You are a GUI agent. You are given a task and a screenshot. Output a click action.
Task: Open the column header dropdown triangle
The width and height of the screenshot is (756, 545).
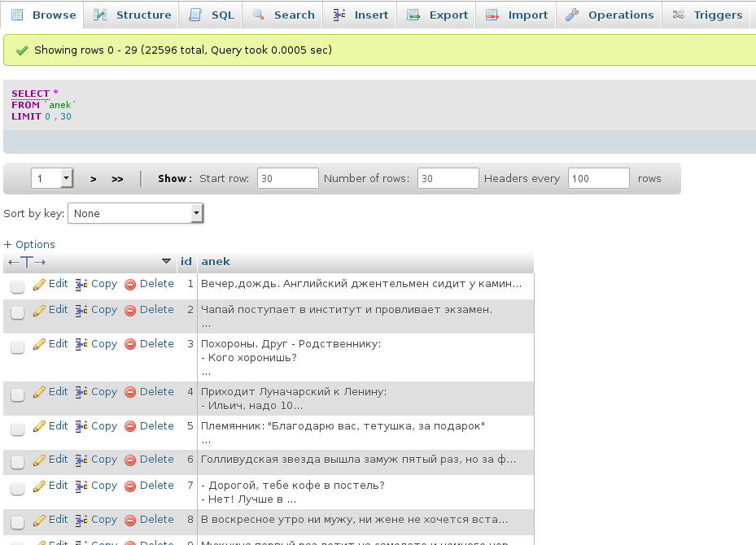[166, 261]
